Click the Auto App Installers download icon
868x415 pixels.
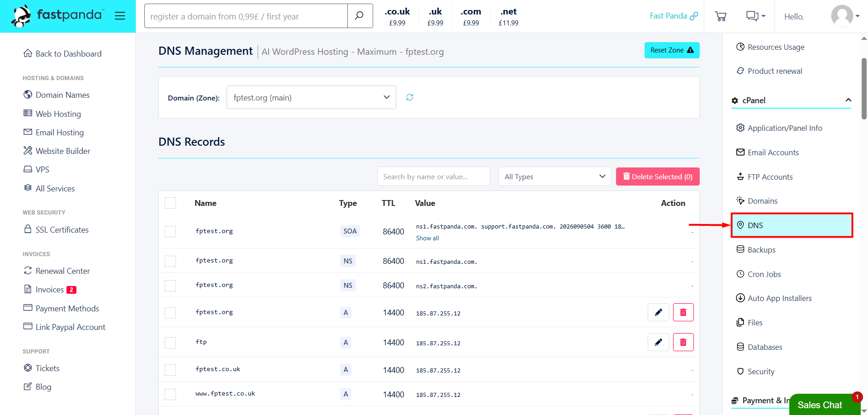click(x=740, y=298)
